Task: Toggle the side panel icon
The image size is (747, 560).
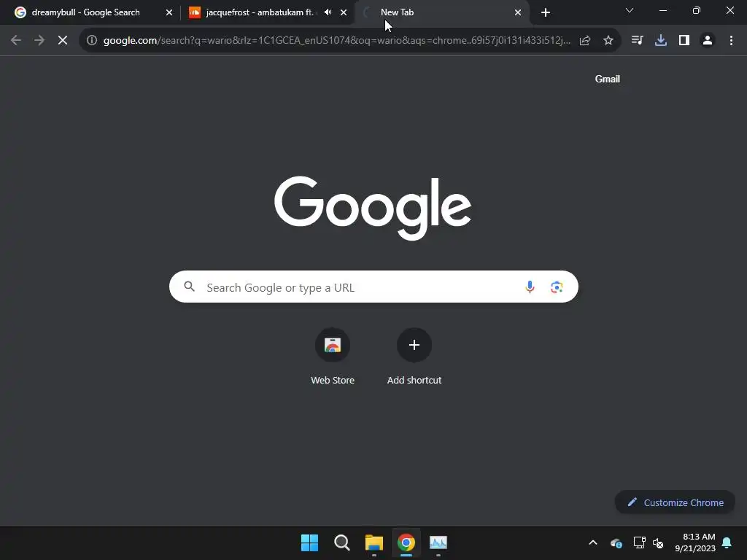Action: [x=684, y=41]
